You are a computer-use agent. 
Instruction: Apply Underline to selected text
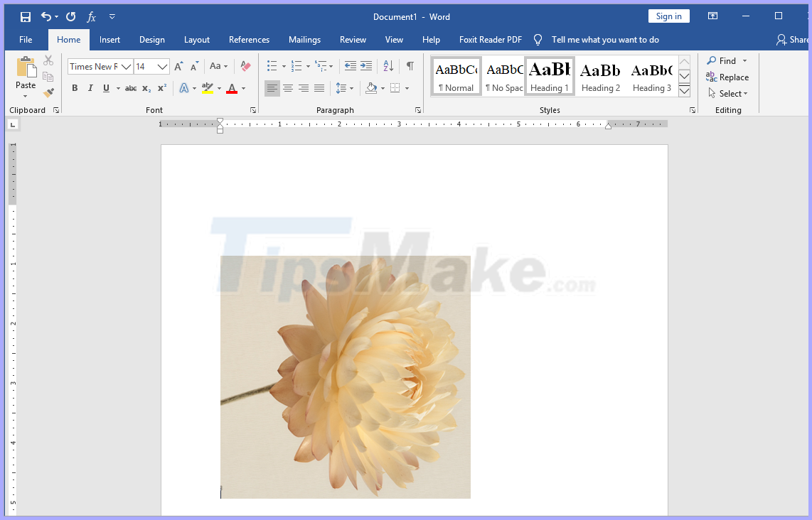(105, 88)
